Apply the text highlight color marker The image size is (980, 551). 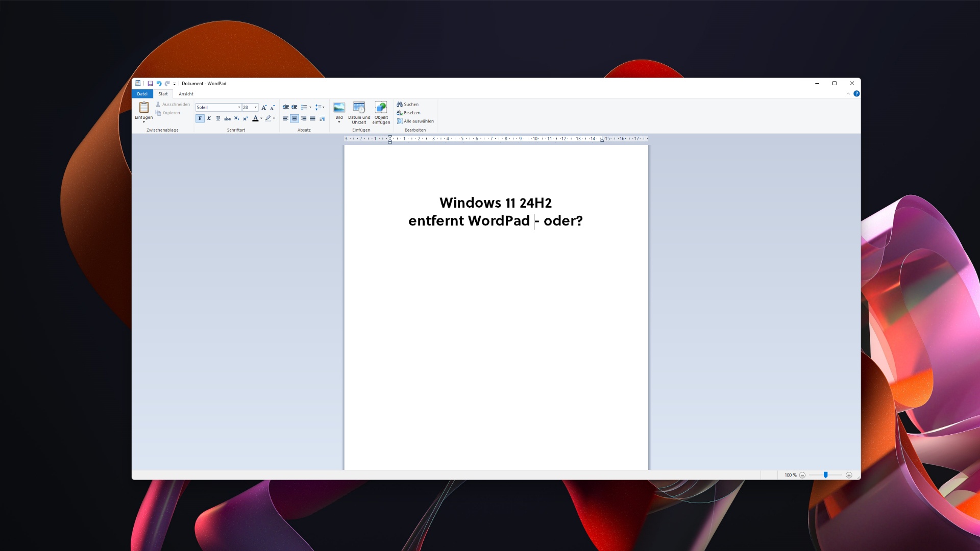pyautogui.click(x=268, y=118)
